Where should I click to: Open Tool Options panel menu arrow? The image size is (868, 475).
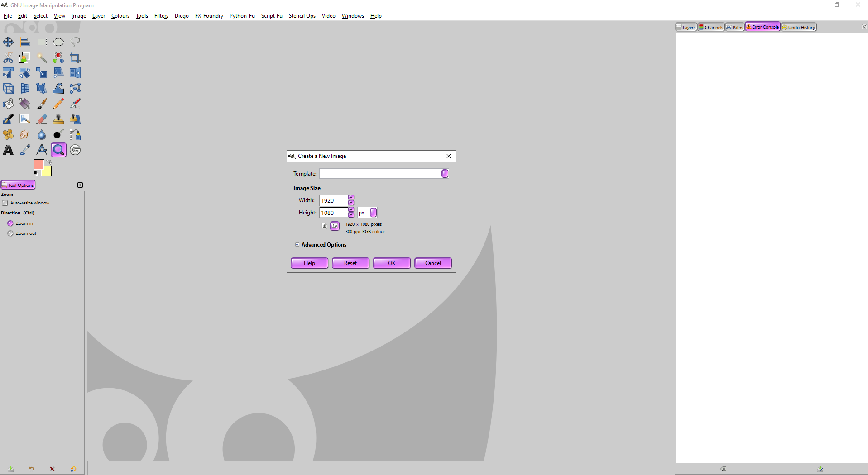80,185
